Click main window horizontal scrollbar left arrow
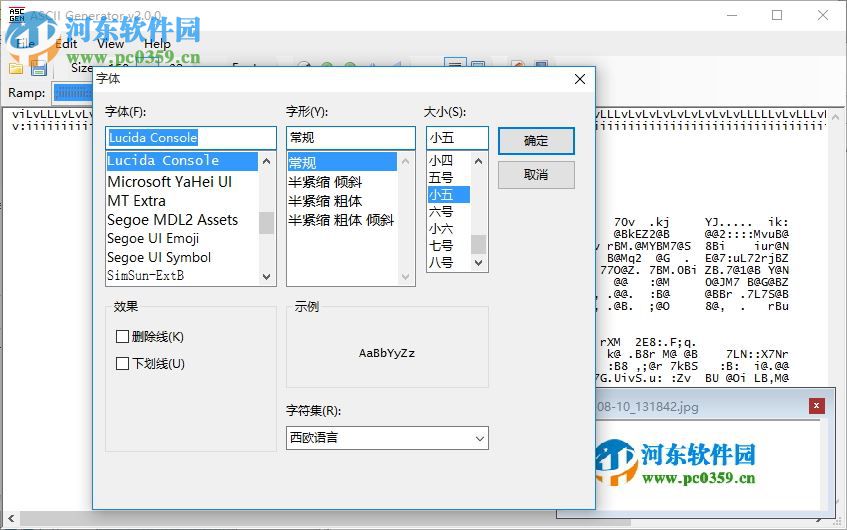This screenshot has height=530, width=847. point(11,519)
